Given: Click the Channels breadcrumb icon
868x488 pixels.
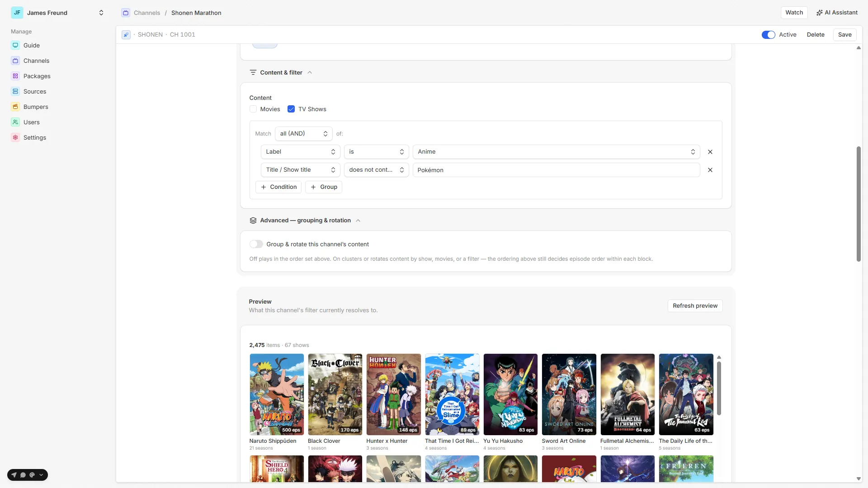Looking at the screenshot, I should click(126, 13).
